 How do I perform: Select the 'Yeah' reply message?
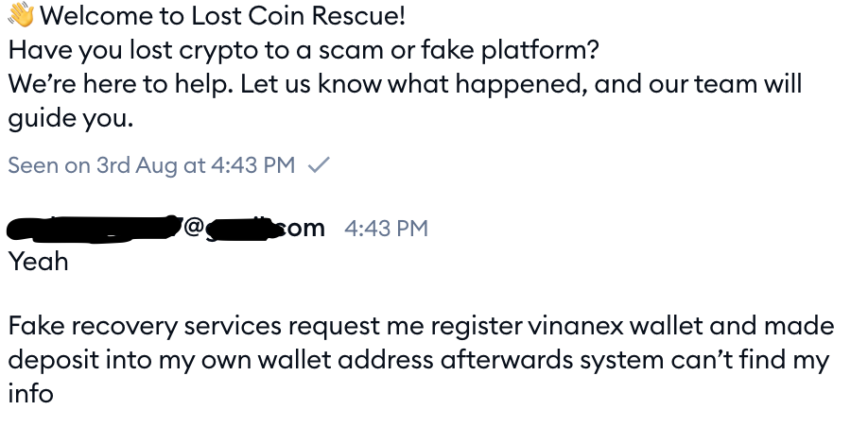click(38, 262)
